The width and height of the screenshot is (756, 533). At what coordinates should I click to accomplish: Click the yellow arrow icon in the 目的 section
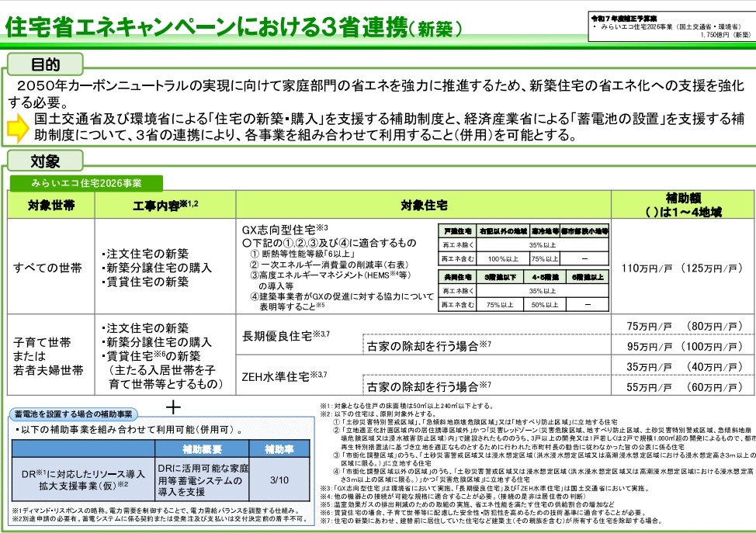[18, 129]
